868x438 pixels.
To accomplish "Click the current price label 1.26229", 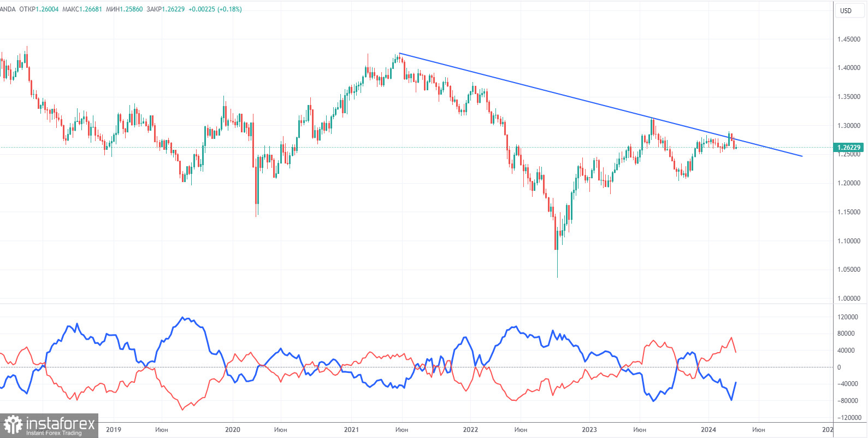I will coord(849,147).
